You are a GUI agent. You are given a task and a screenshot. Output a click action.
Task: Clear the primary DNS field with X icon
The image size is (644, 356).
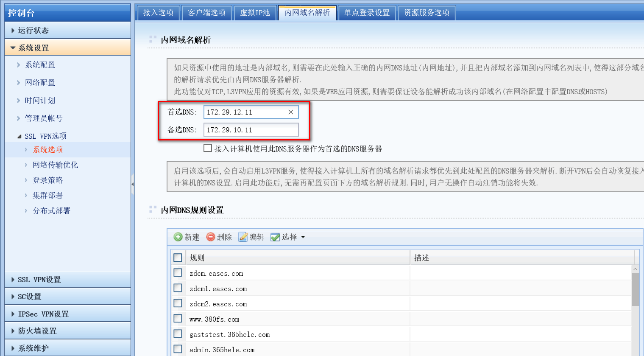pyautogui.click(x=291, y=112)
